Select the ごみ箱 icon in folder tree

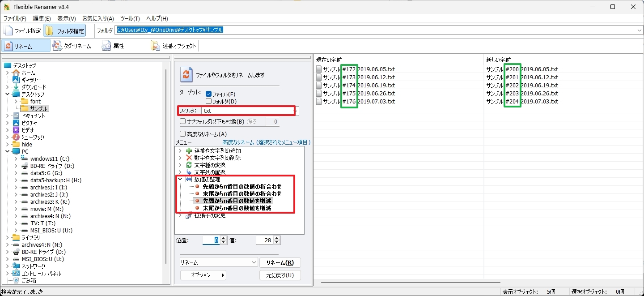(17, 281)
